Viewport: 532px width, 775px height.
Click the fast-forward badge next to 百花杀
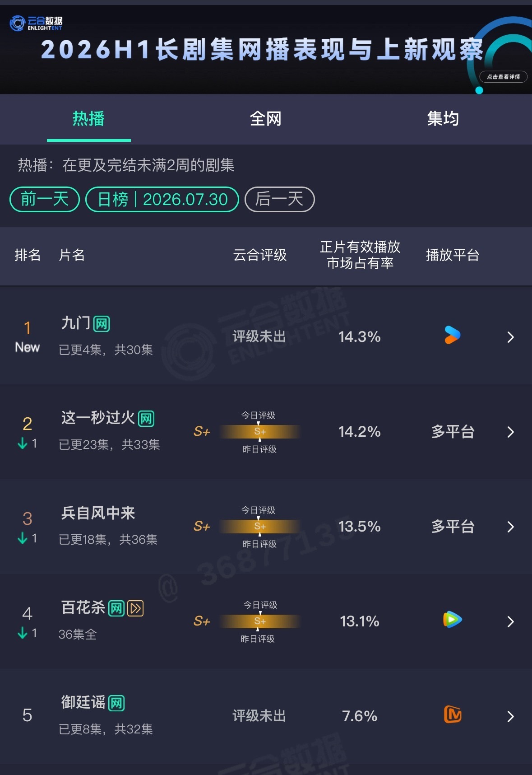(135, 608)
